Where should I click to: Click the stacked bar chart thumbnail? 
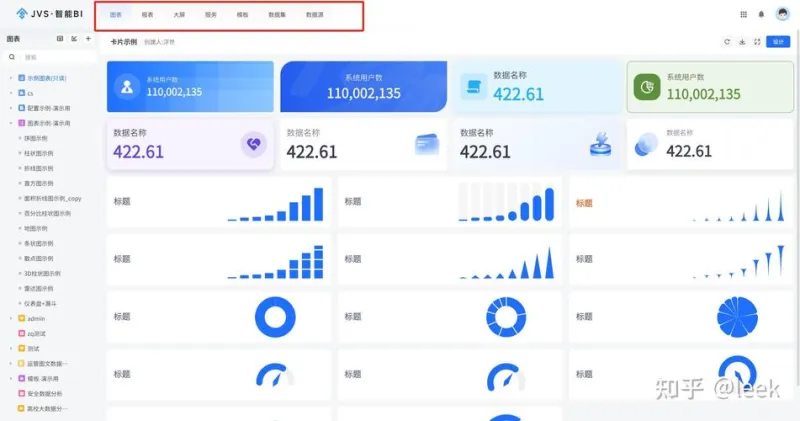click(x=276, y=262)
